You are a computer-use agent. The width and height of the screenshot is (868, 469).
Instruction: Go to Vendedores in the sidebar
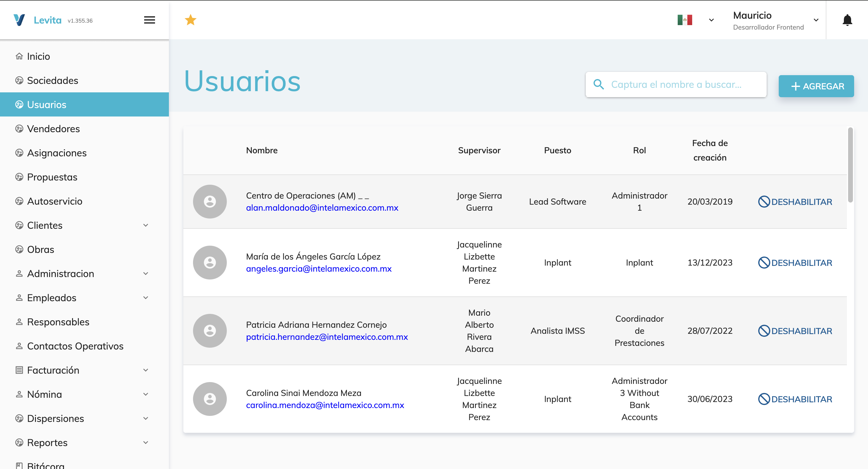pos(53,129)
